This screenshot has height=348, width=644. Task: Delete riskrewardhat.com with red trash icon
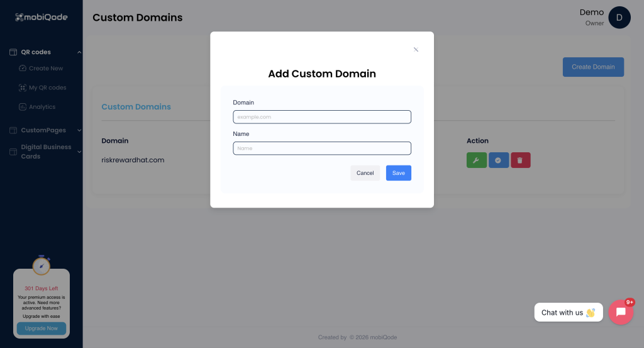520,160
